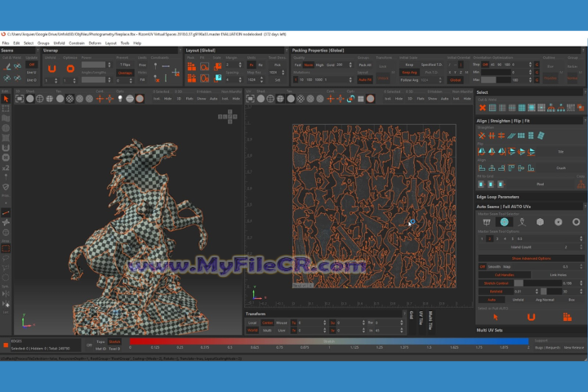This screenshot has width=588, height=392.
Task: Adjust the Spacing value stepper
Action: [240, 79]
